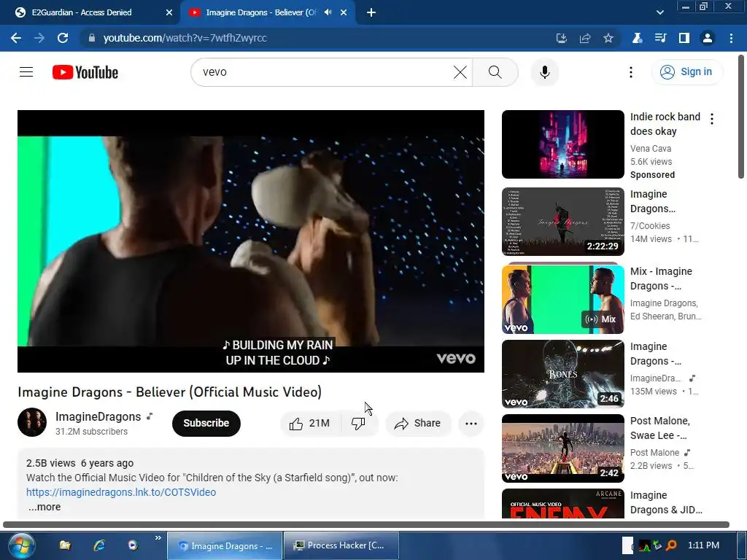Select Imagine Dragons Believer tab
747x560 pixels.
[267, 12]
